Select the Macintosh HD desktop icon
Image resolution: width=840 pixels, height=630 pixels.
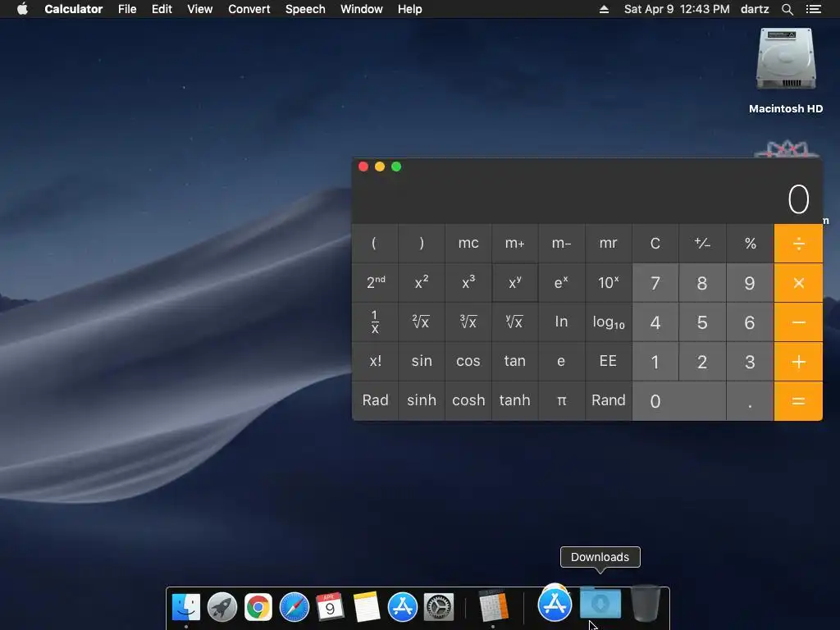pyautogui.click(x=786, y=71)
